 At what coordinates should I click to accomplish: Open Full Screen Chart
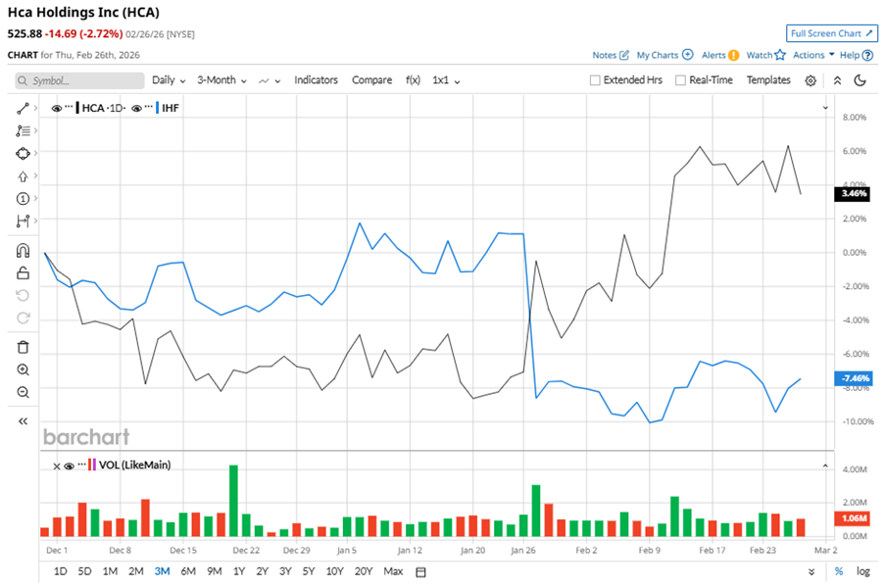tap(832, 33)
